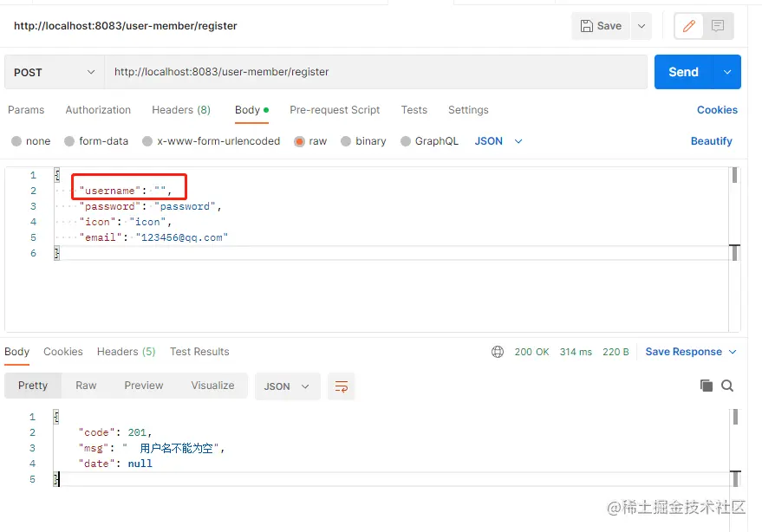The height and width of the screenshot is (532, 762).
Task: Click the 220 B response size
Action: [615, 352]
